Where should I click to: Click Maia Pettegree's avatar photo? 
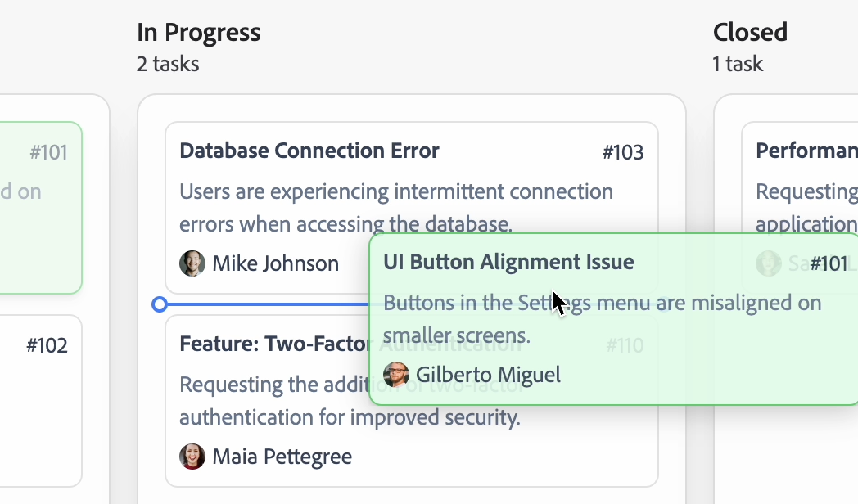192,457
